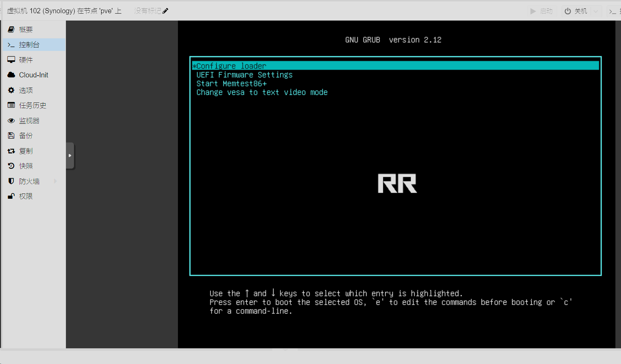The image size is (621, 364).
Task: Expand the noVNC side control panel handle
Action: point(70,156)
